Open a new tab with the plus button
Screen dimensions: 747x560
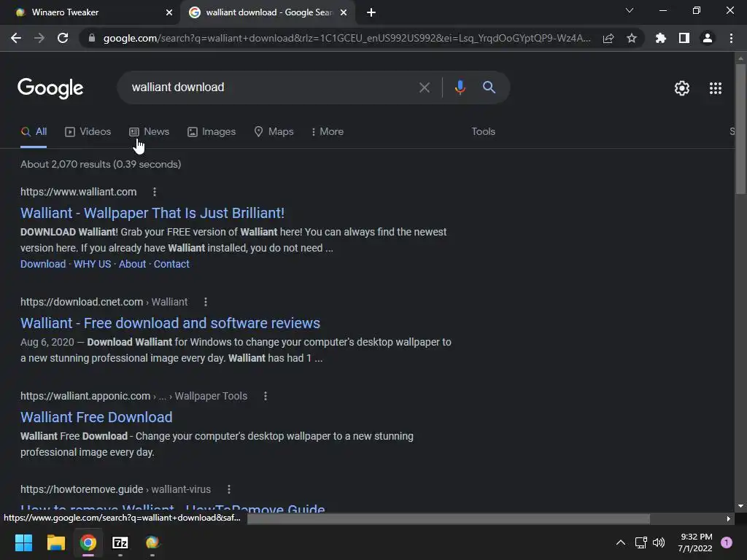point(371,12)
